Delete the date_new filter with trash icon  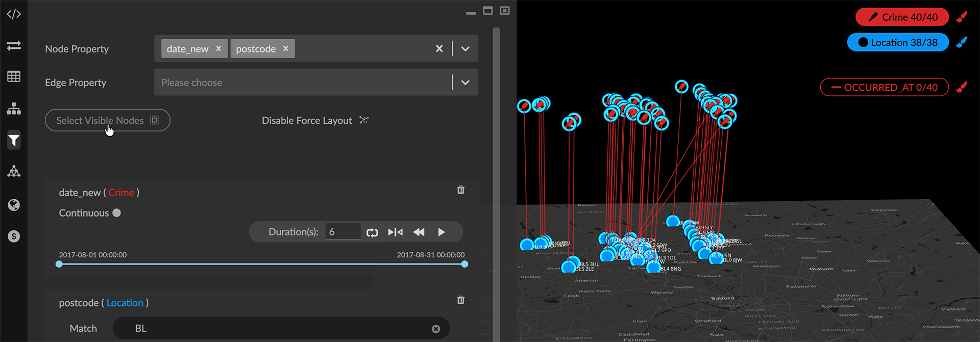(460, 190)
